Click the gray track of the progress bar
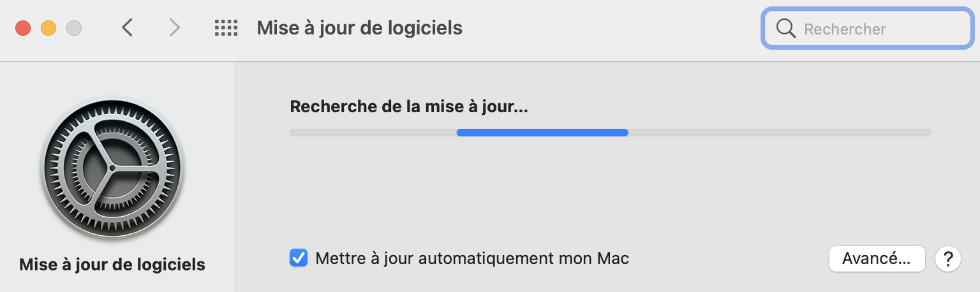 click(778, 133)
